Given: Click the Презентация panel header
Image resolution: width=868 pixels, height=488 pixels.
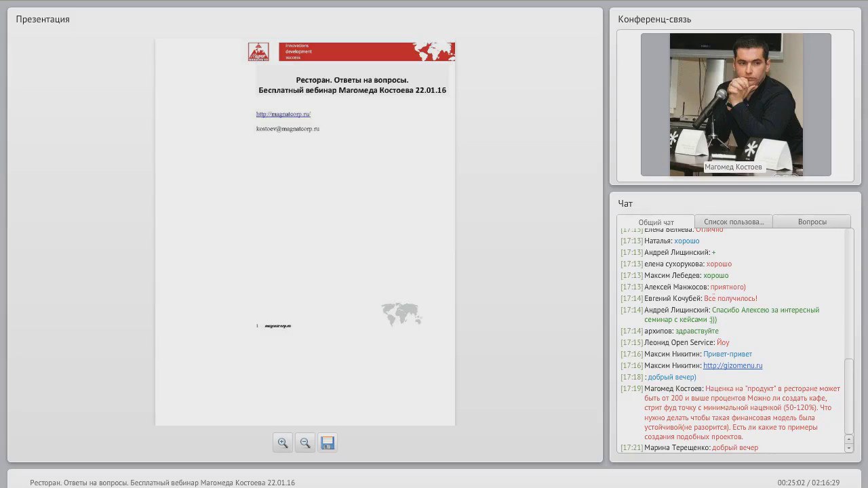Looking at the screenshot, I should (43, 19).
